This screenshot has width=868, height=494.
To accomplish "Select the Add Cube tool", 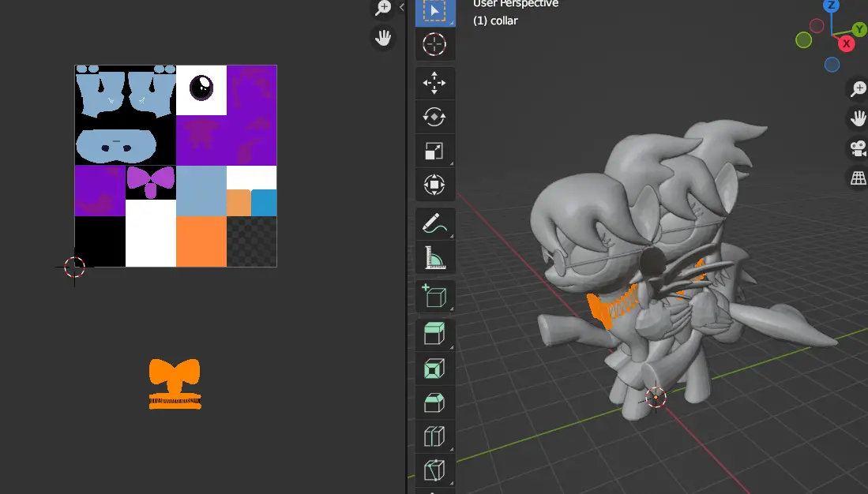I will click(x=434, y=297).
